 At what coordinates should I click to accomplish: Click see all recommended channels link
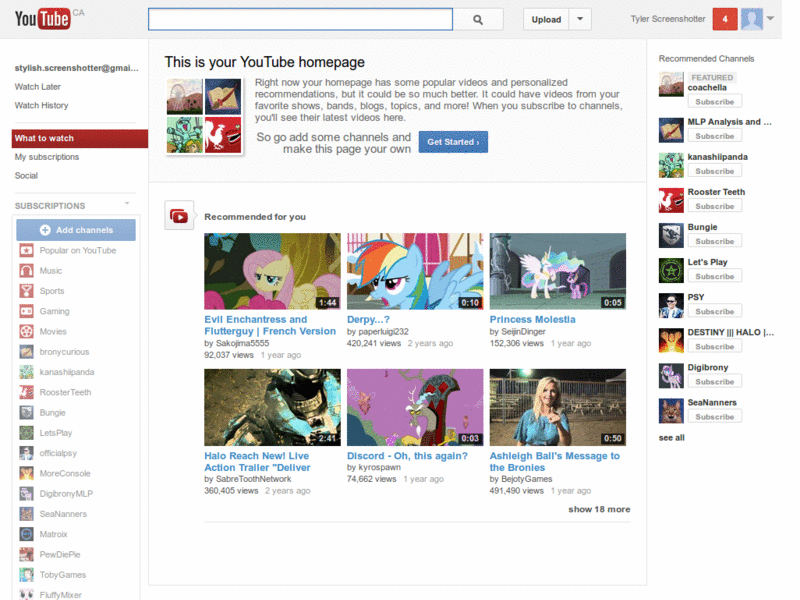click(x=671, y=438)
